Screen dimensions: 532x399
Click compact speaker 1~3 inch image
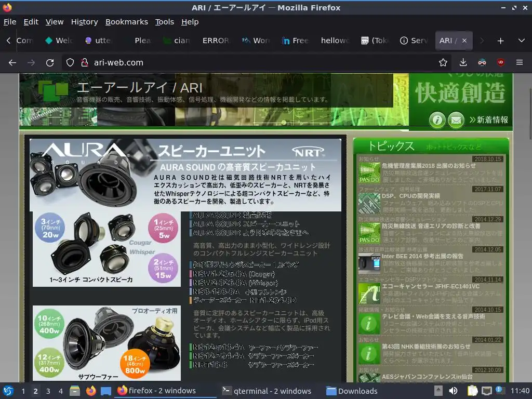[107, 249]
